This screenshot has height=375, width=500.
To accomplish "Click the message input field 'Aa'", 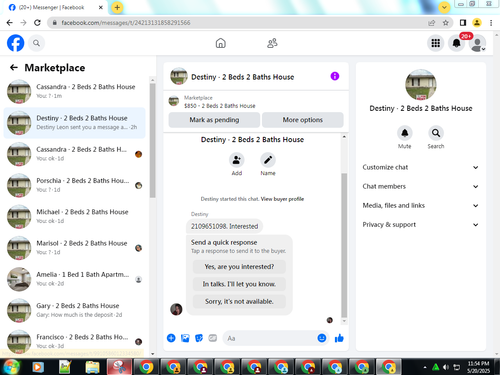I will tap(270, 338).
